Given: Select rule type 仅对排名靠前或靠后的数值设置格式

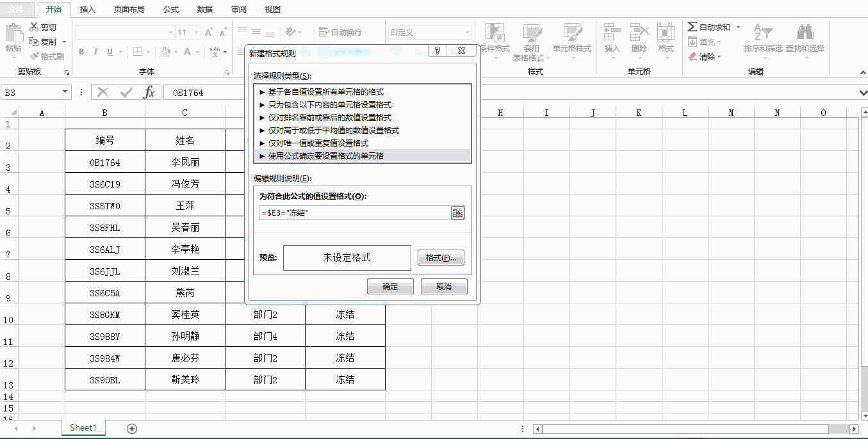Looking at the screenshot, I should click(363, 118).
